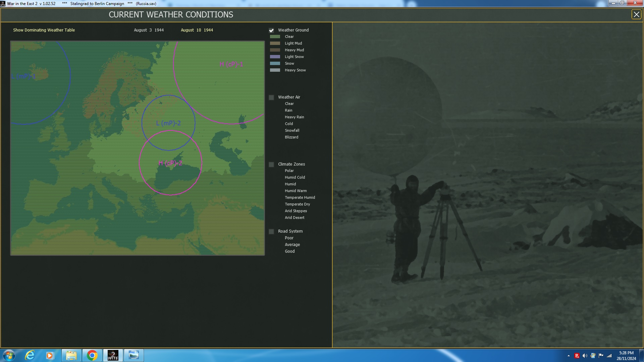Select the August 3 1944 date
This screenshot has width=644, height=362.
149,30
